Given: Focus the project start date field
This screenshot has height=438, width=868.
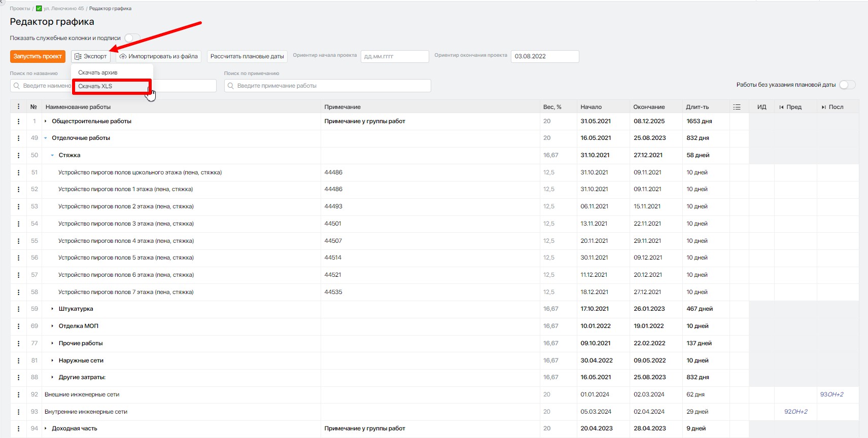Looking at the screenshot, I should (394, 56).
